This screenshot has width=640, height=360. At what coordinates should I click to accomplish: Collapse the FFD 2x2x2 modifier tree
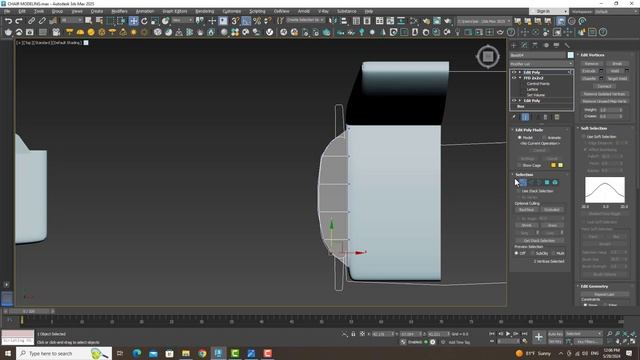pos(520,78)
